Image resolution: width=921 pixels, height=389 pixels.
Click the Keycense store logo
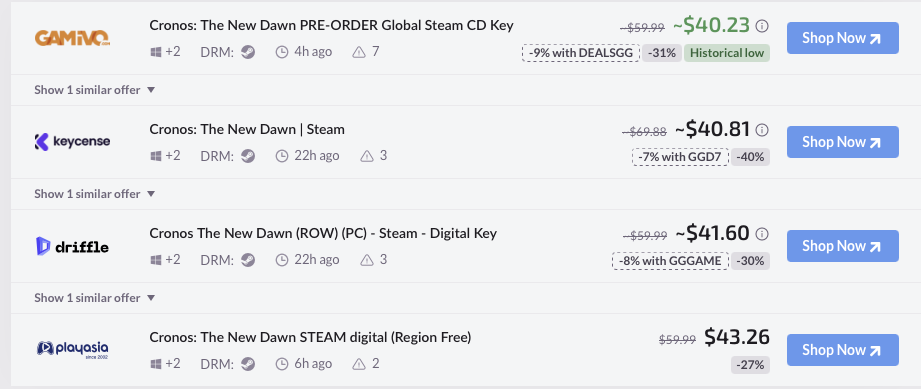72,142
